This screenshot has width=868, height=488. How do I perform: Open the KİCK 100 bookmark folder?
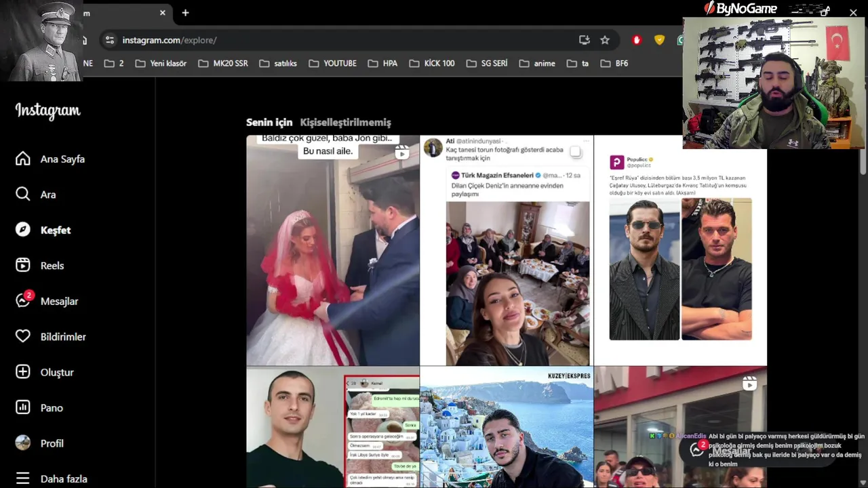coord(432,63)
